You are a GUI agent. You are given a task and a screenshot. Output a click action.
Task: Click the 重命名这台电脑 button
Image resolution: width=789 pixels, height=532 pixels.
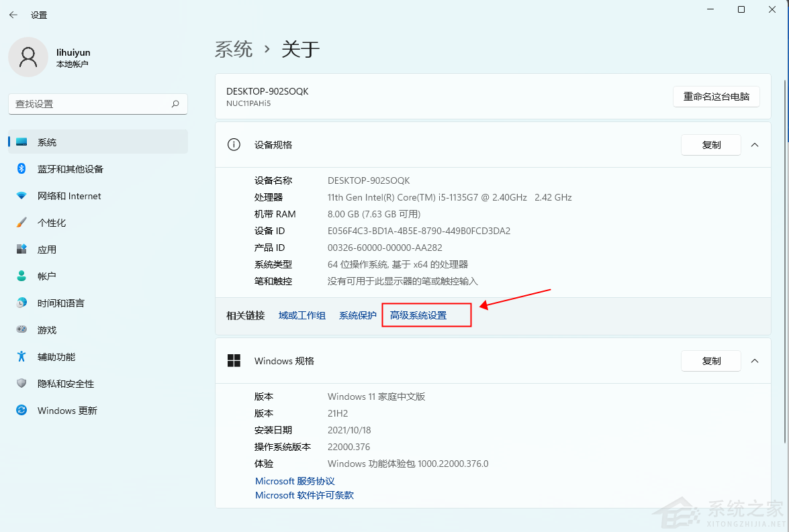click(x=716, y=96)
